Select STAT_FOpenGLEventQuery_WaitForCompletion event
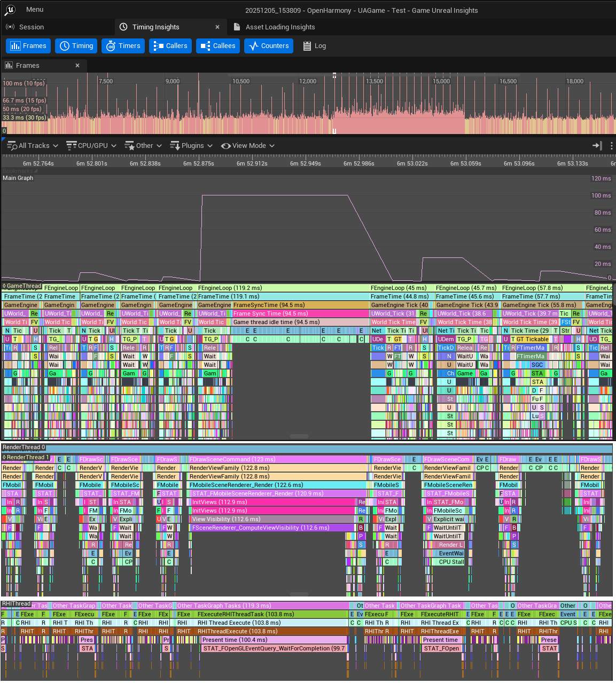This screenshot has width=616, height=683. [275, 649]
